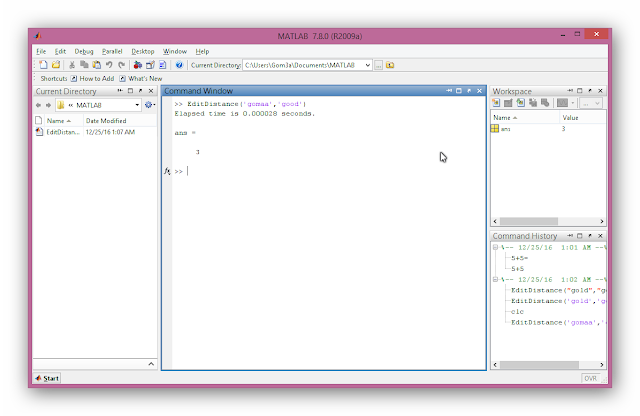Undock the Workspace panel
Viewport: 640px width, 416px height.
[590, 91]
